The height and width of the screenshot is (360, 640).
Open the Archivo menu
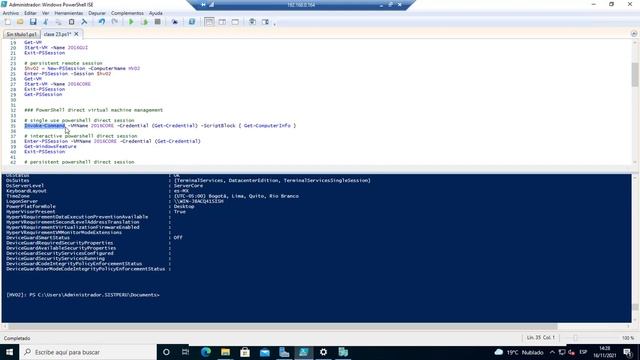pyautogui.click(x=11, y=13)
